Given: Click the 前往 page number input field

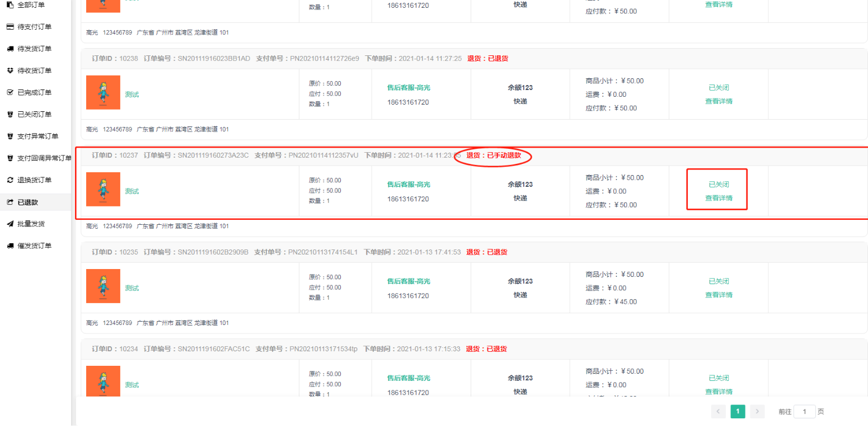Looking at the screenshot, I should 804,412.
